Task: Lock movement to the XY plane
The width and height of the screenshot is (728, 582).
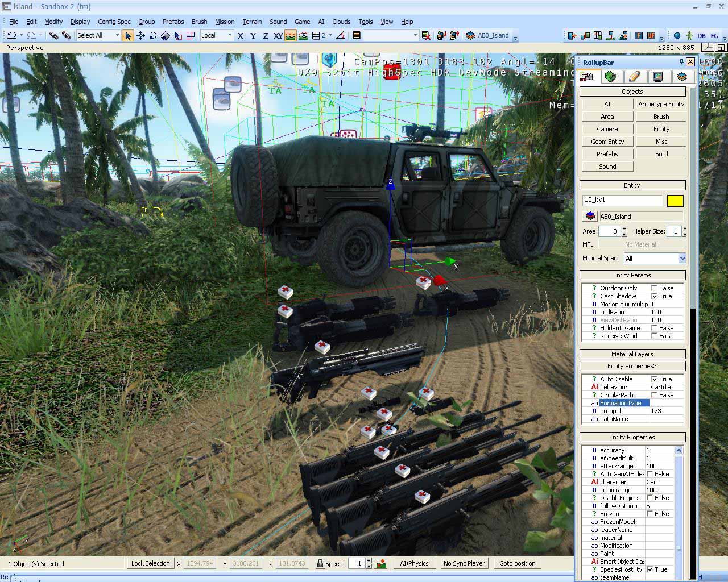Action: coord(278,35)
